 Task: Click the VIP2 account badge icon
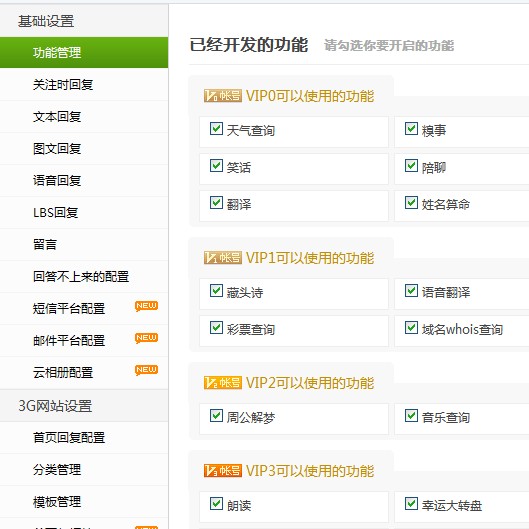[x=223, y=383]
